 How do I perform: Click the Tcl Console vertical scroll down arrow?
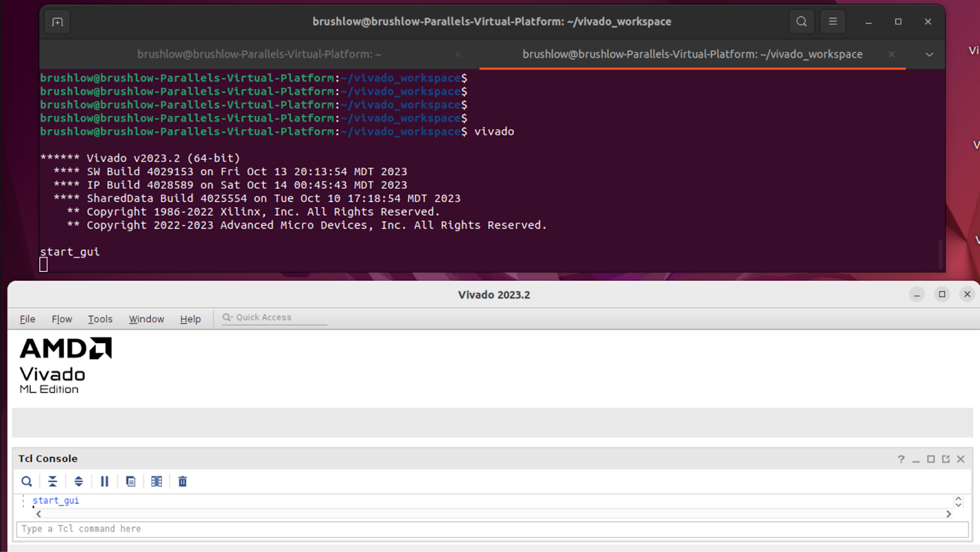(x=958, y=506)
